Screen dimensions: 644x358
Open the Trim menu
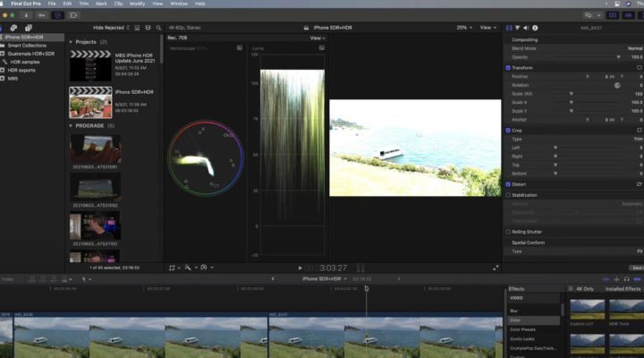83,4
